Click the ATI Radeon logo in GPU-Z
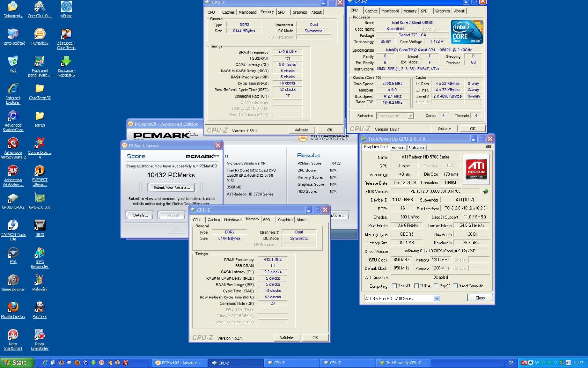The height and width of the screenshot is (368, 588). tap(476, 170)
